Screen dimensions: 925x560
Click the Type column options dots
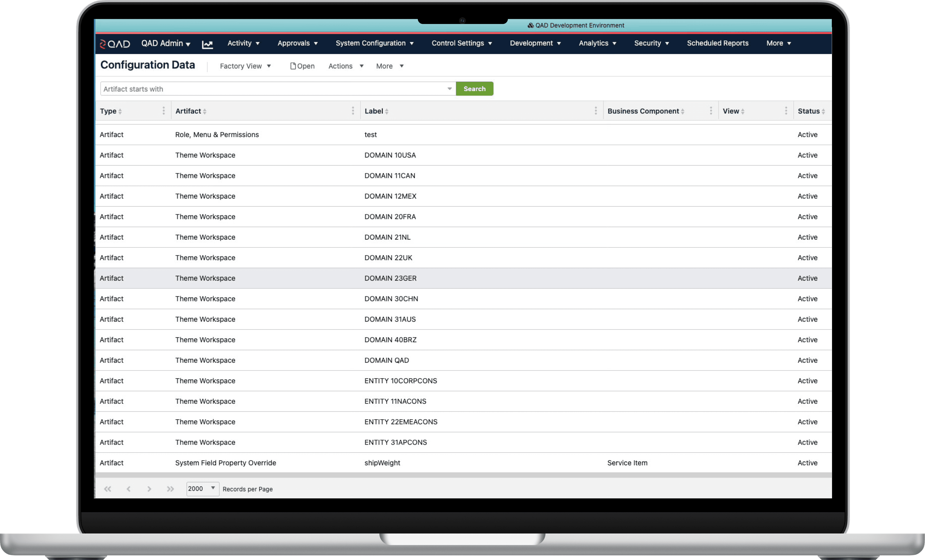pyautogui.click(x=163, y=111)
